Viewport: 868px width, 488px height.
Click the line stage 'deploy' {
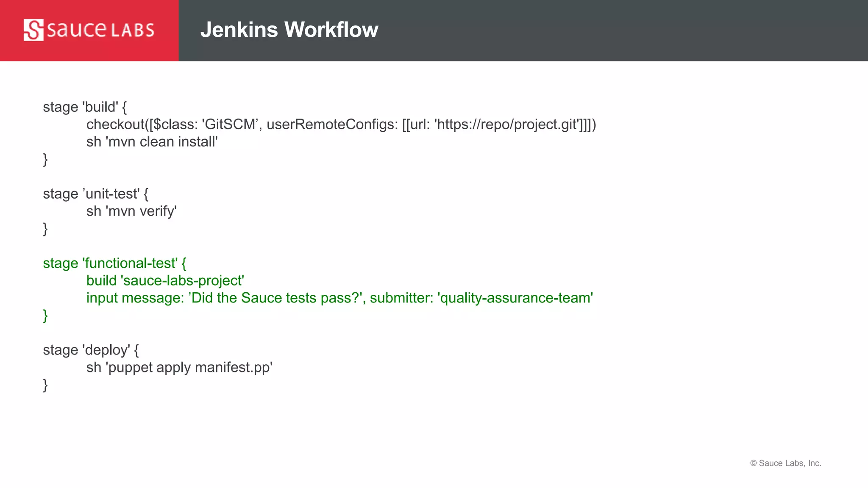91,350
